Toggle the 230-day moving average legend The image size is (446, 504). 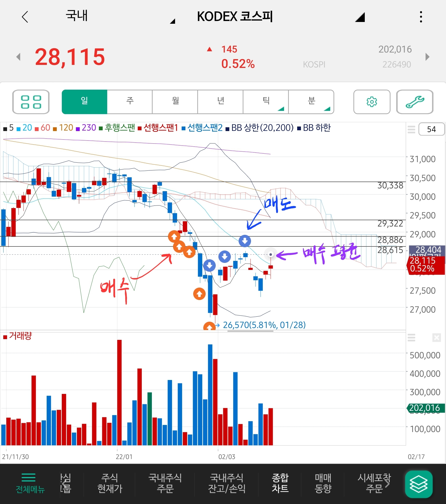coord(86,128)
